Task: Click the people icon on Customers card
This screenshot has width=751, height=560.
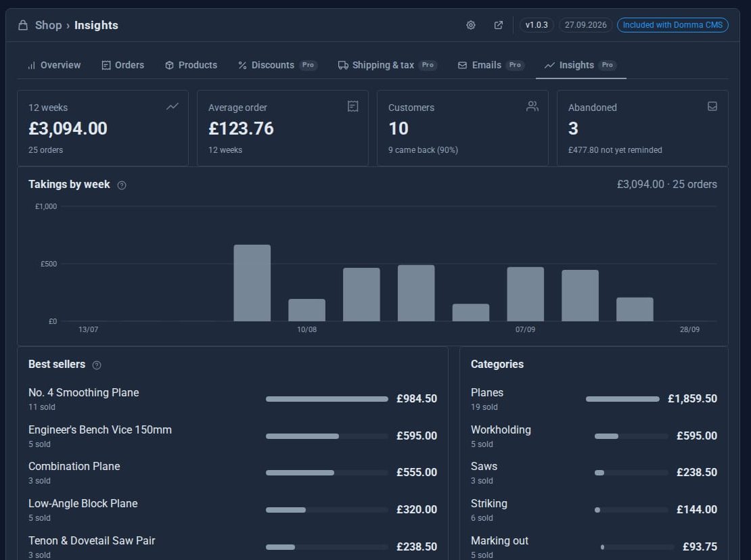Action: [x=532, y=106]
